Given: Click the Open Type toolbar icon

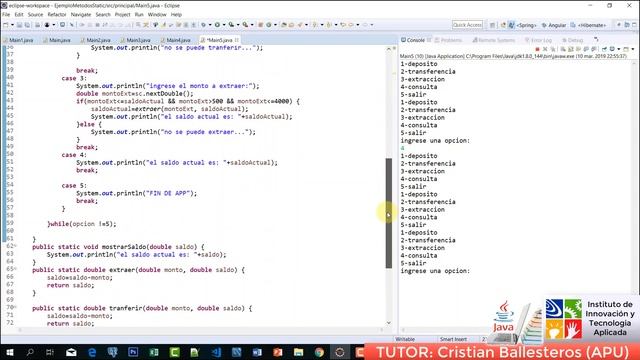Looking at the screenshot, I should pyautogui.click(x=284, y=25).
